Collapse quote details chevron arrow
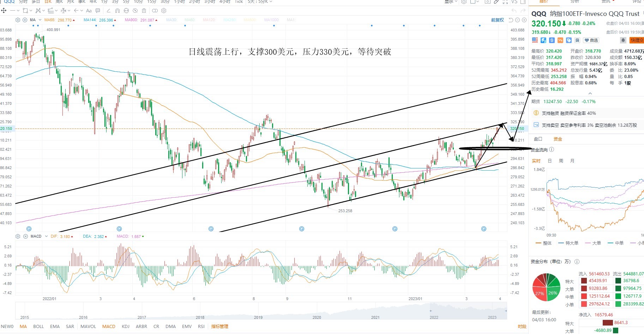This screenshot has height=334, width=644. point(590,94)
